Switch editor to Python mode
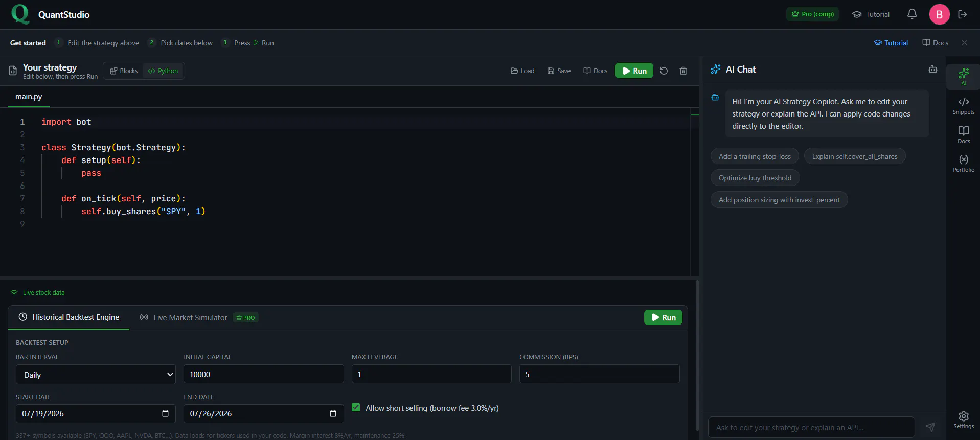 [163, 71]
